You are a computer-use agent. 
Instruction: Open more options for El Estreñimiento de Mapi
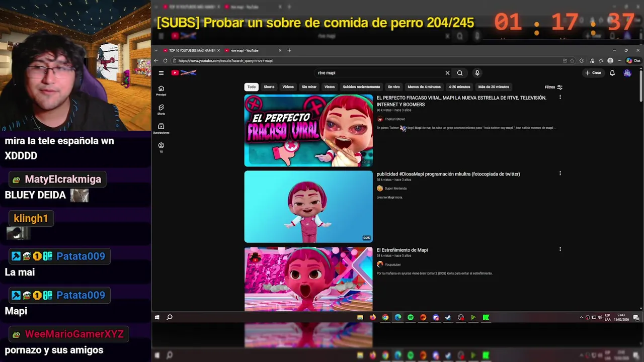tap(560, 249)
